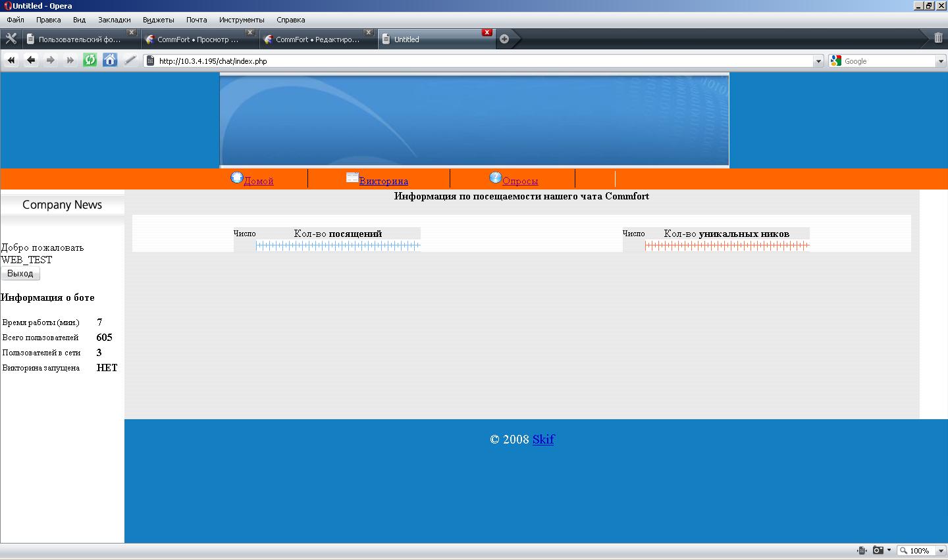Close the Untitled tab
Viewport: 948px width, 560px height.
click(487, 32)
